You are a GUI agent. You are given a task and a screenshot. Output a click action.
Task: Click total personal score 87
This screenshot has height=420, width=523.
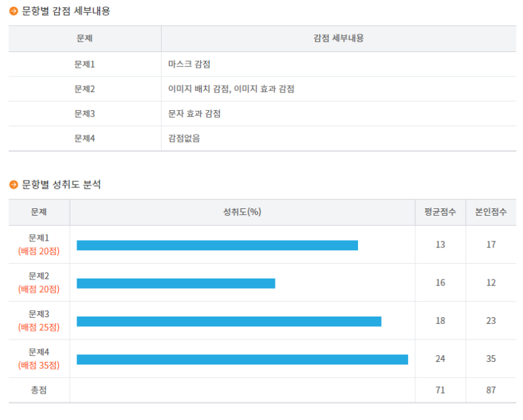491,390
